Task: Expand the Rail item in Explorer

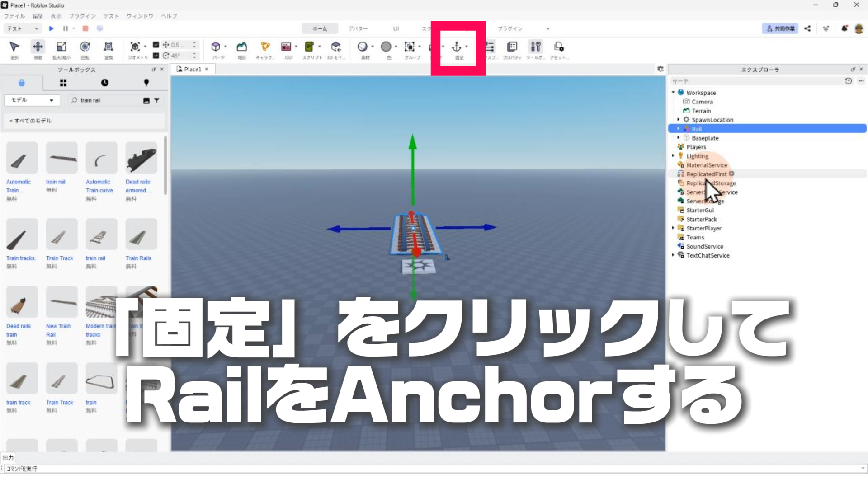Action: click(x=678, y=129)
